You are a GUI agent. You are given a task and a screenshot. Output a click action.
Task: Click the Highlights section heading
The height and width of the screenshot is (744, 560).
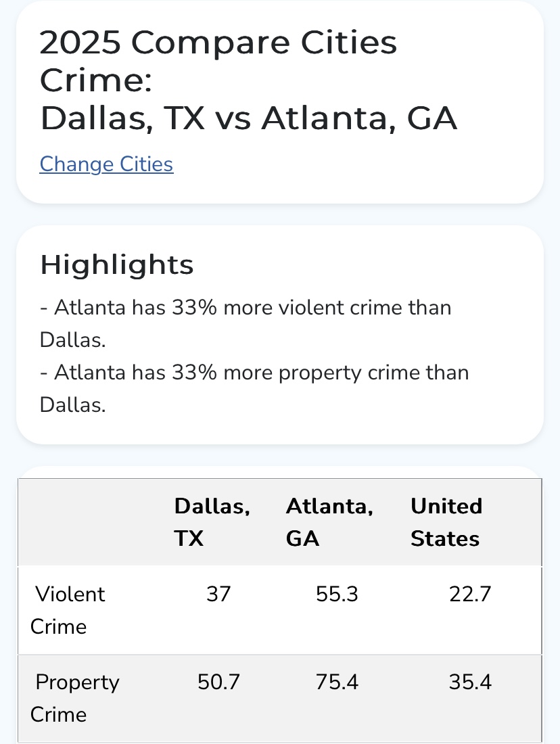point(117,264)
